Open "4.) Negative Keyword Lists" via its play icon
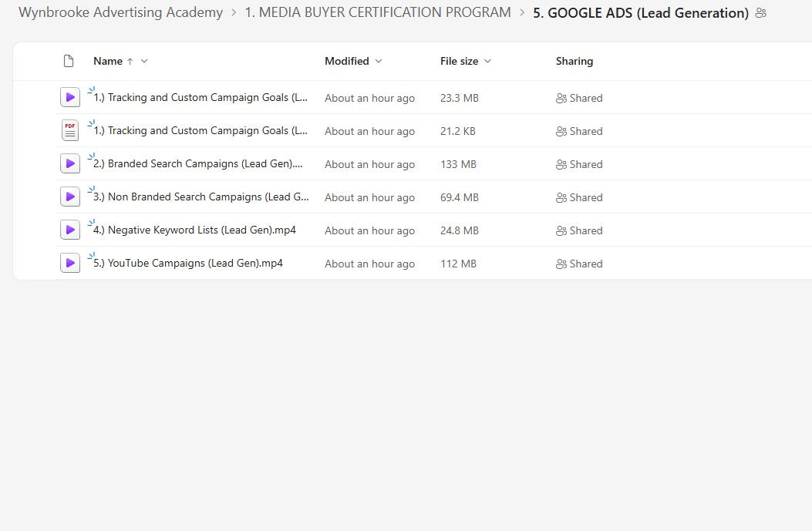Screen dimensions: 812x531 [x=70, y=230]
